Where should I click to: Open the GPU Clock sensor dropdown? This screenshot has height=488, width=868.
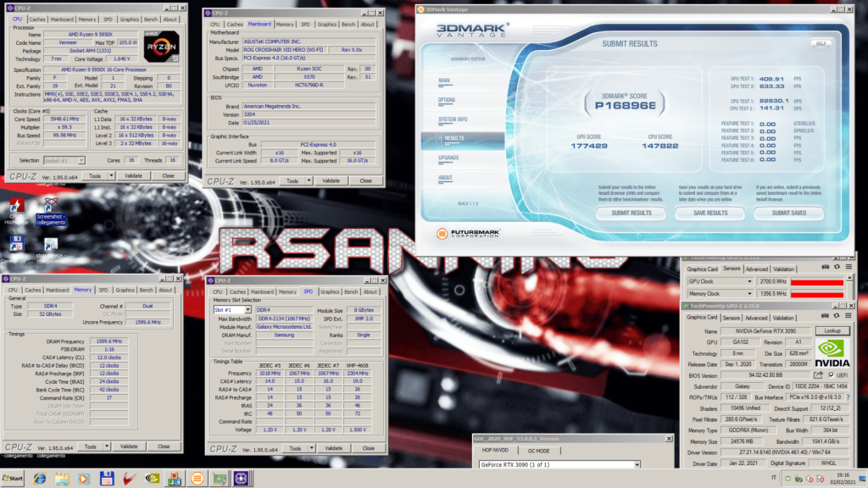(749, 281)
